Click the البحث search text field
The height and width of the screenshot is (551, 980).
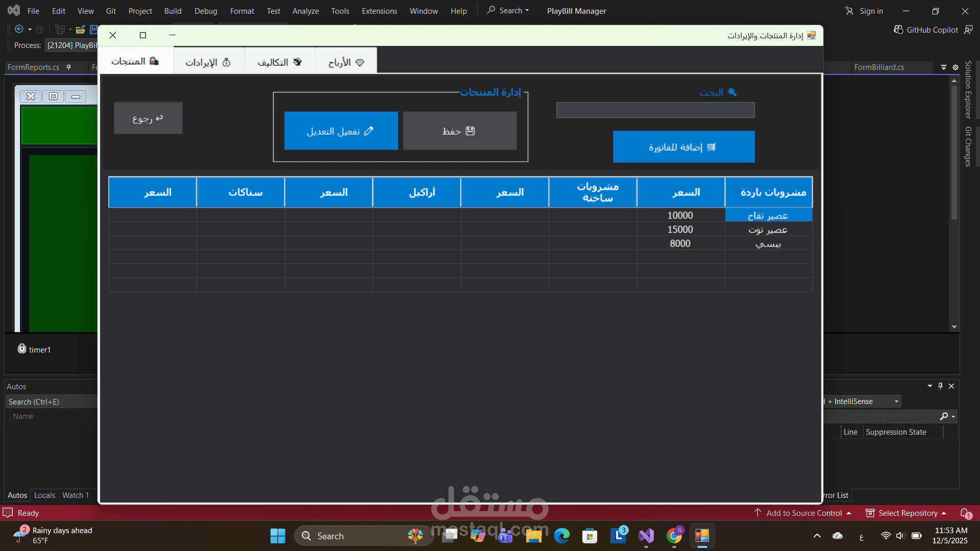click(x=655, y=110)
